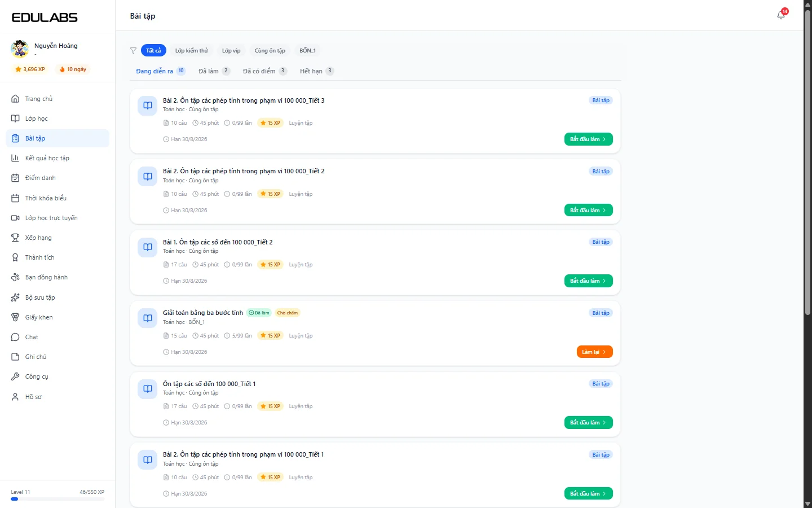Screen dimensions: 812x508
Task: Click the book icon of Bài 1 Tiết 2
Action: pyautogui.click(x=148, y=247)
